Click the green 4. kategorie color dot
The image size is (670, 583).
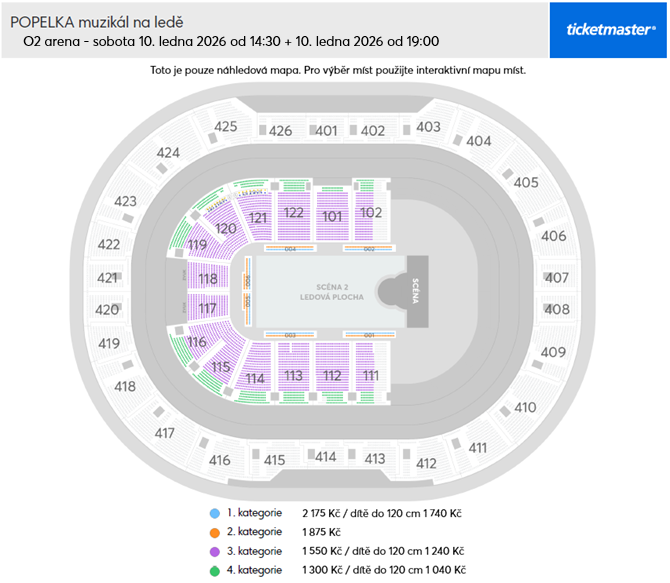click(213, 570)
